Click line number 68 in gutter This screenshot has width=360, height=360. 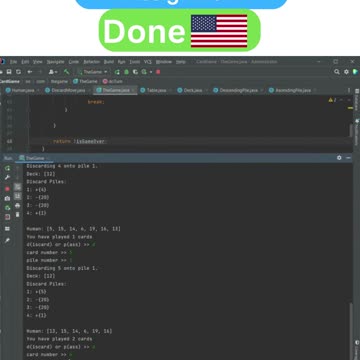pyautogui.click(x=10, y=141)
